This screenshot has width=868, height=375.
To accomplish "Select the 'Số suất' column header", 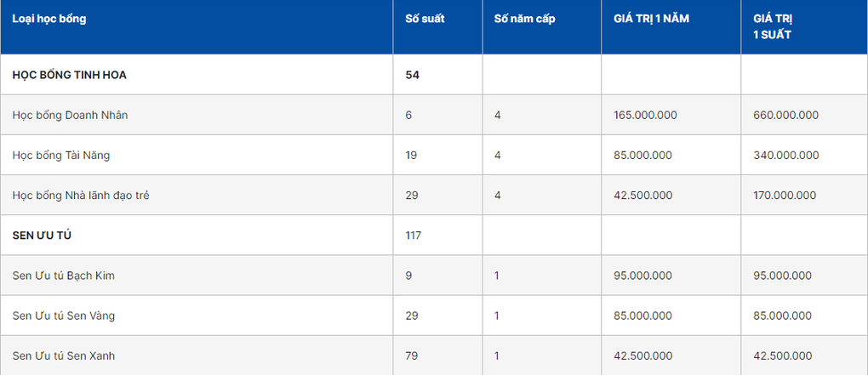I will click(x=425, y=19).
